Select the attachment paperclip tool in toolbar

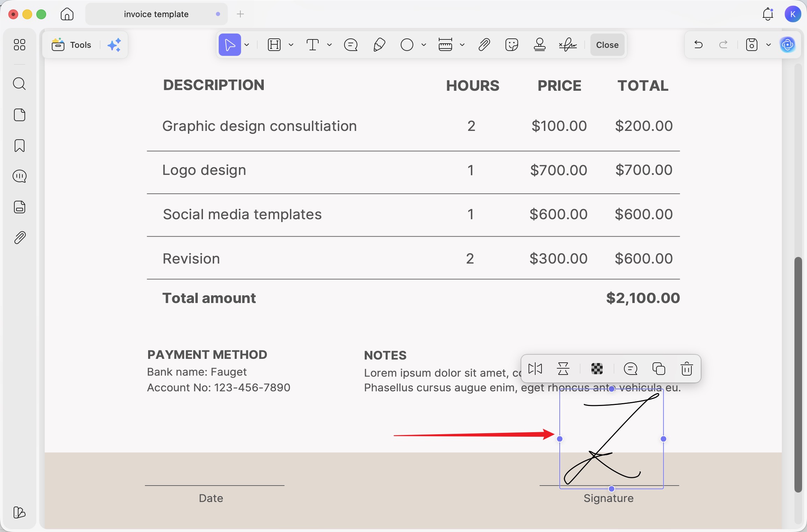point(484,45)
